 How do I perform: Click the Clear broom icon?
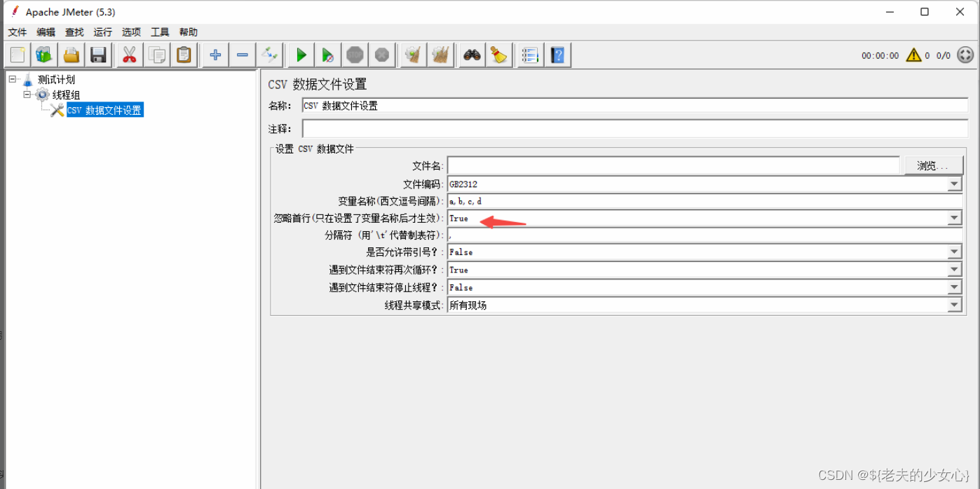tap(414, 55)
